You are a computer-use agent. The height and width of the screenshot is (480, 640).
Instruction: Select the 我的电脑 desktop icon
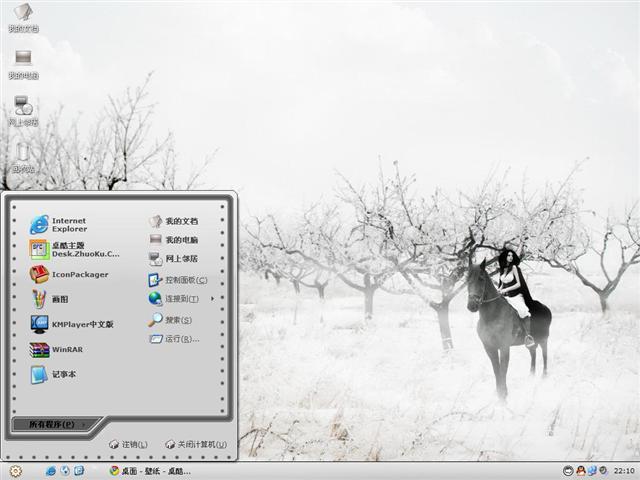coord(23,64)
